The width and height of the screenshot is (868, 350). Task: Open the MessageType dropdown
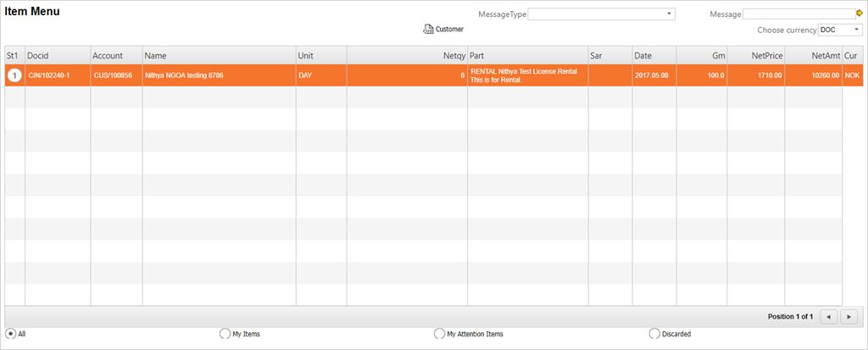669,14
